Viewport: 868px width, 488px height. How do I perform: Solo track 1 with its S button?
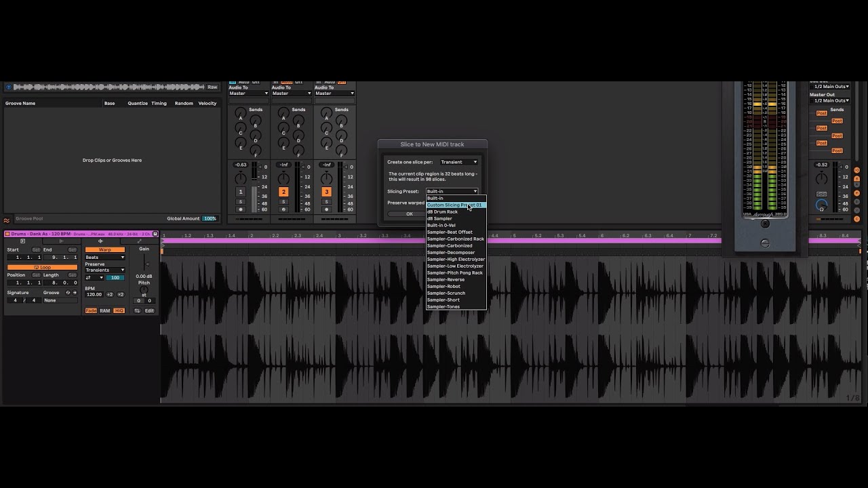240,201
